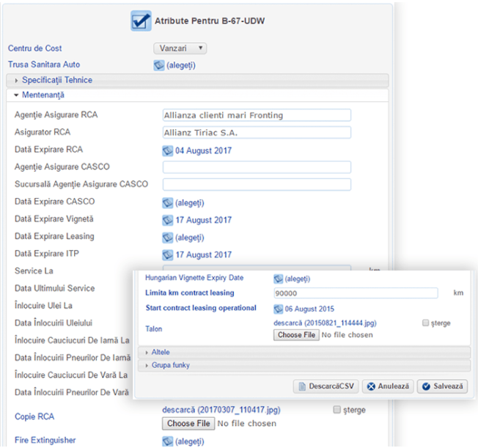Expand the Altele section

tap(162, 353)
